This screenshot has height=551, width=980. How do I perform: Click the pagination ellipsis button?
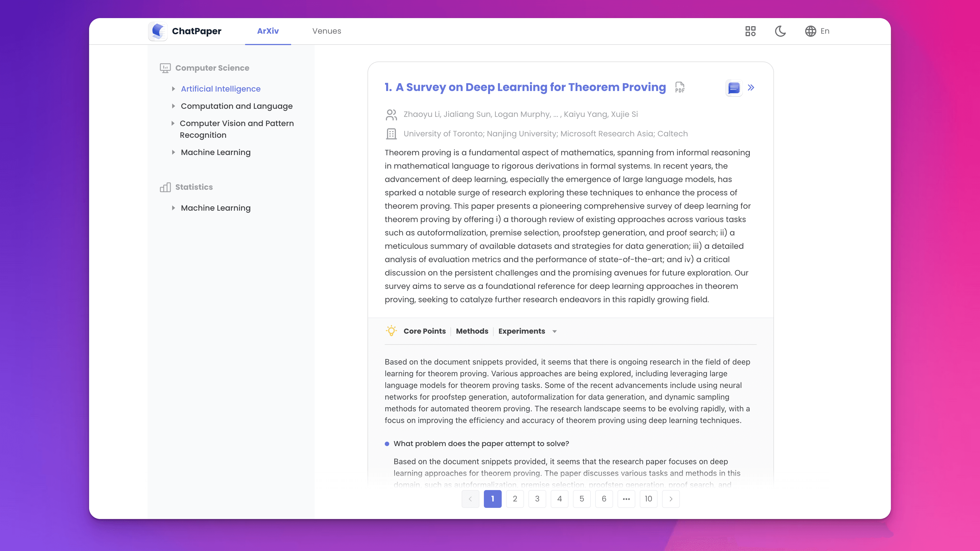pyautogui.click(x=626, y=498)
